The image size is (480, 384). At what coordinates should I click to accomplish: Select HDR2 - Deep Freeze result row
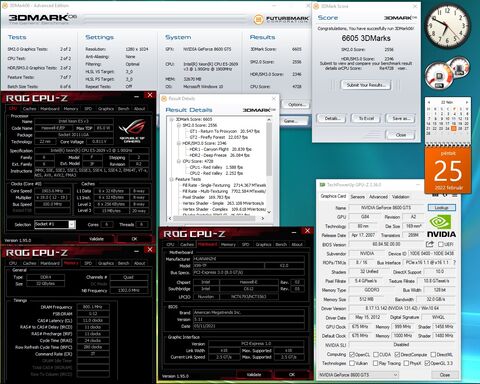pos(220,155)
